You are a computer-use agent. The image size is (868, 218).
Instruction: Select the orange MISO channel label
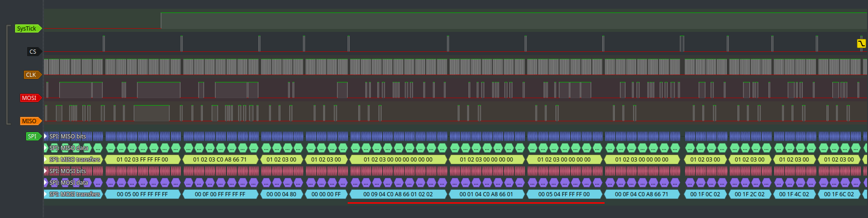click(x=30, y=121)
